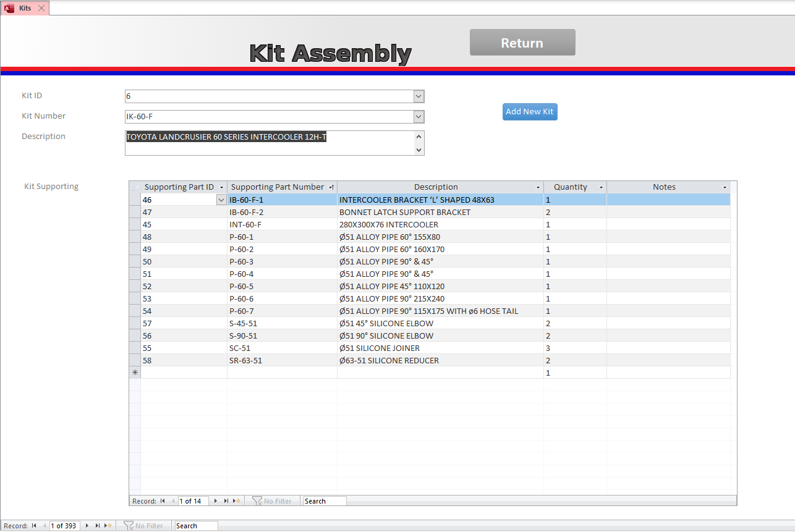Click Supporting Part ID cell '54'

(x=184, y=311)
